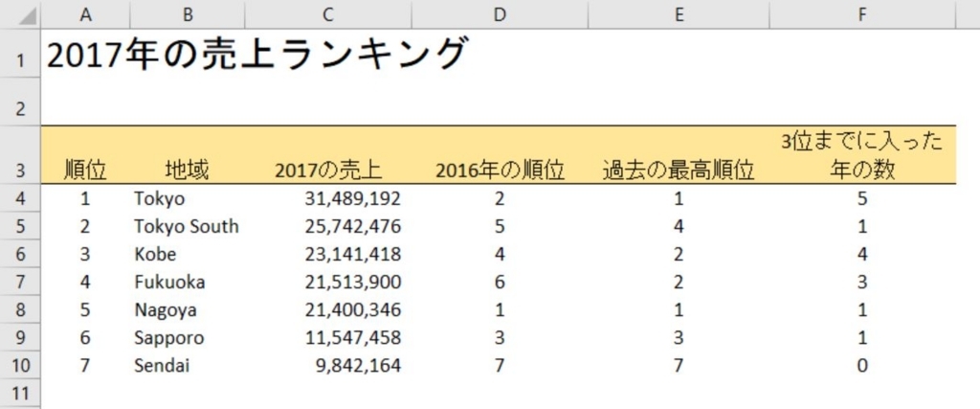Screen dimensions: 980x409
Task: Click Tokyo South's best past rank cell
Action: 679,226
